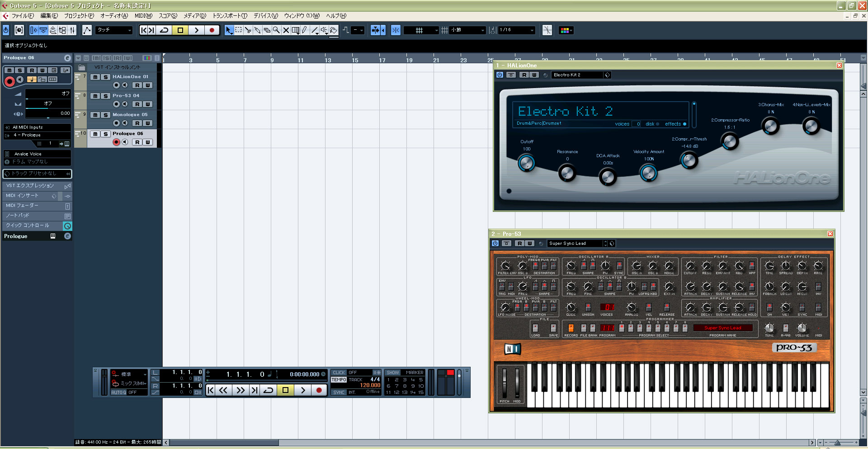
Task: Expand the クイック コントロール inspector section
Action: (37, 226)
